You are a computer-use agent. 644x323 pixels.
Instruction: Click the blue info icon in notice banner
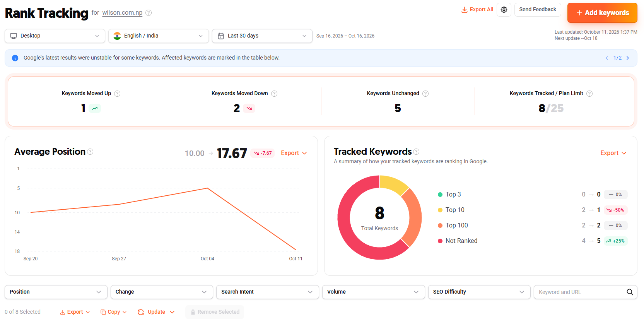pos(15,58)
